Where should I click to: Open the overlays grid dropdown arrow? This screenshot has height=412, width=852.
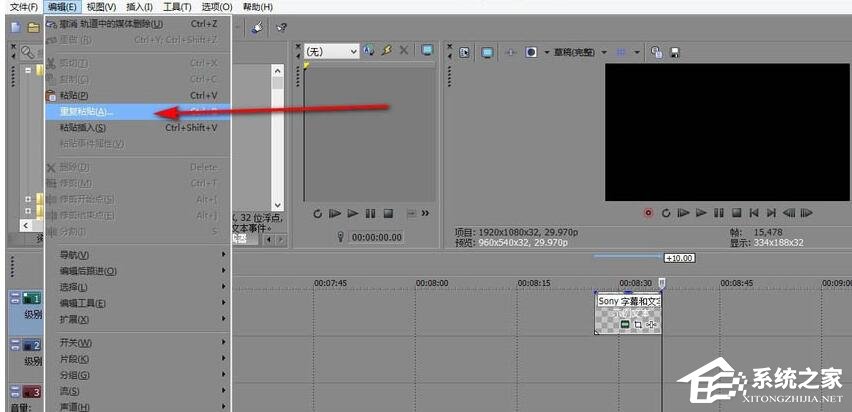click(x=637, y=52)
